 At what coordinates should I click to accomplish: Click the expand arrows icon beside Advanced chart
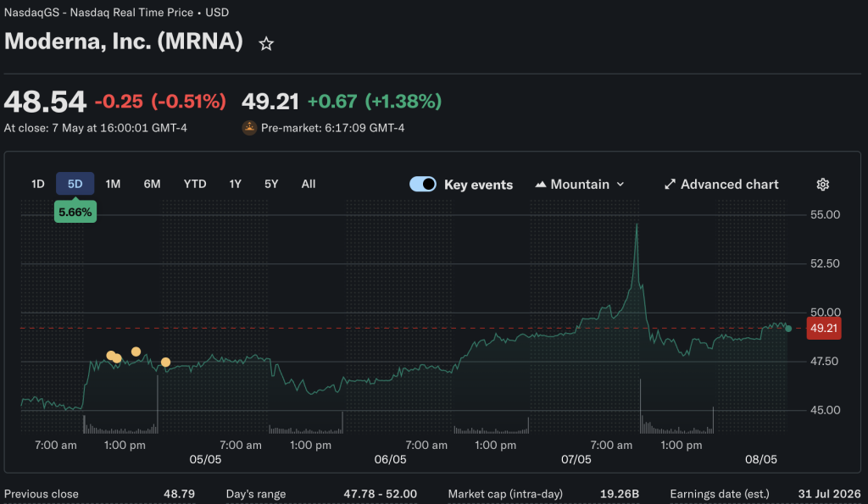coord(670,184)
